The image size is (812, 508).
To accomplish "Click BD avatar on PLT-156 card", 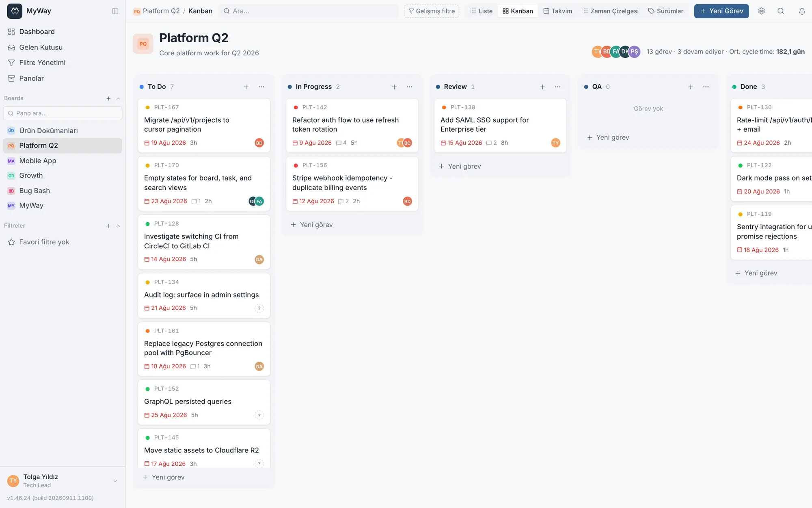I will (407, 201).
